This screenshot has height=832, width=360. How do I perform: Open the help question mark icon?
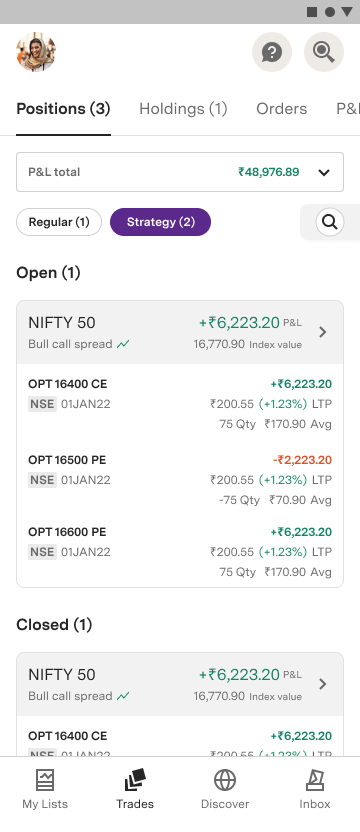[272, 52]
